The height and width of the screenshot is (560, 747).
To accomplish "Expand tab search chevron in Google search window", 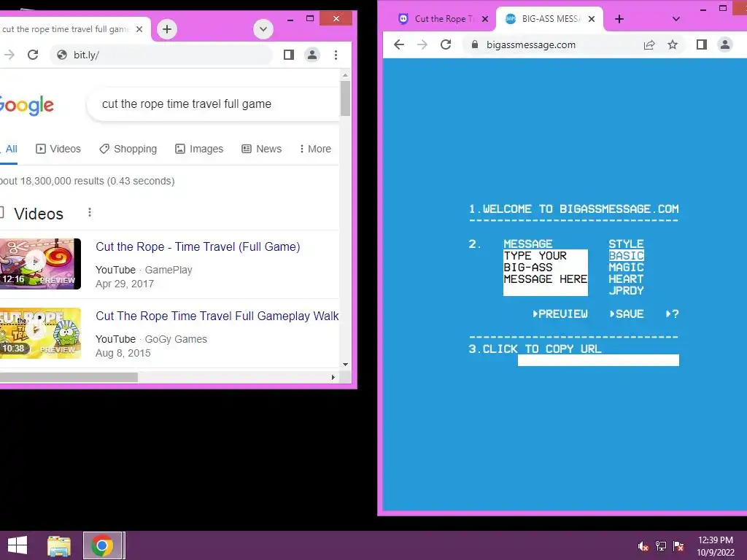I will [263, 29].
